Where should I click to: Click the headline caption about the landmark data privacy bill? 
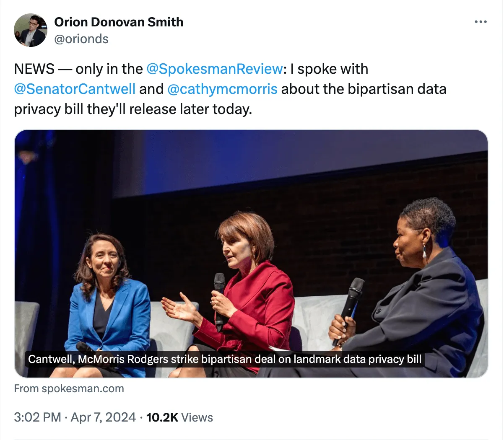224,359
